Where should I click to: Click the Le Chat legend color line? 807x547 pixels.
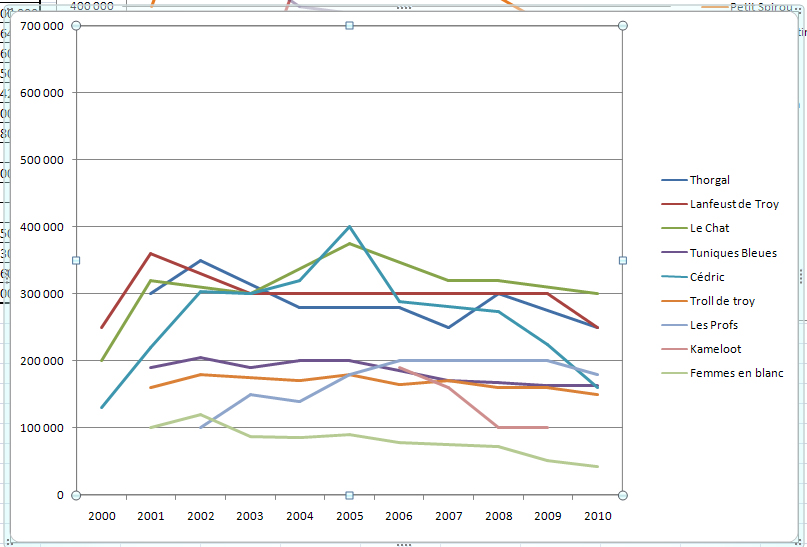(673, 229)
